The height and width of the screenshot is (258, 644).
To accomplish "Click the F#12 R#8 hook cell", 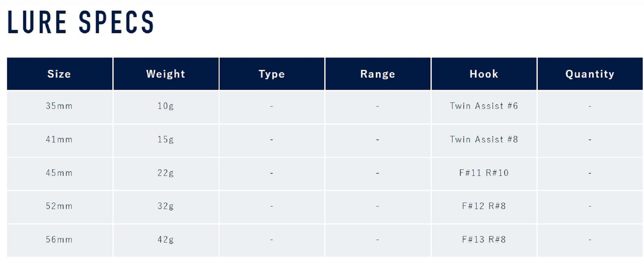I will coord(484,206).
